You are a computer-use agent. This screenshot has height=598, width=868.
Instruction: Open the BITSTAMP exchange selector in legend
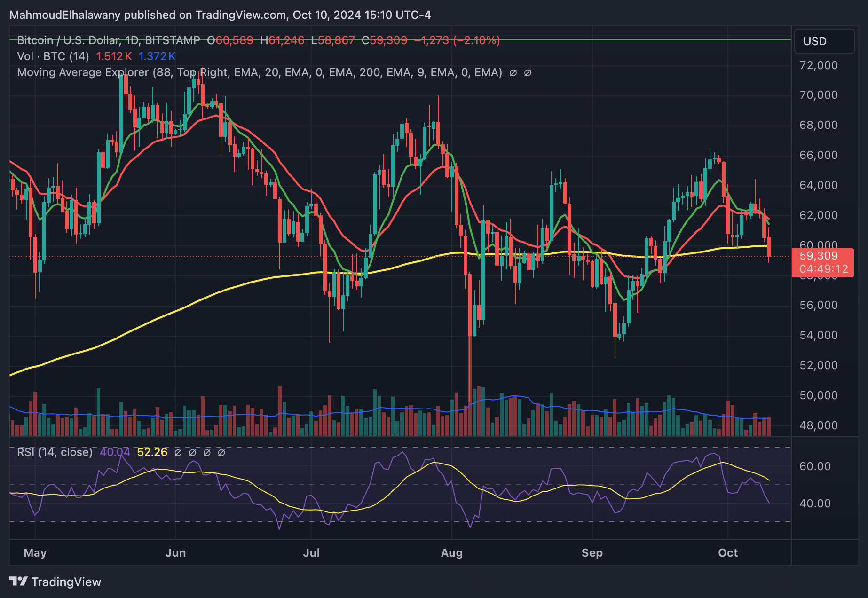click(x=172, y=40)
